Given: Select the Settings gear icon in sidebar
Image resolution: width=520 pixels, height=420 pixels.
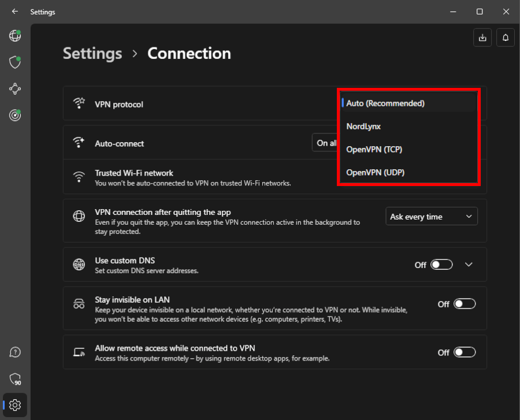Looking at the screenshot, I should pyautogui.click(x=15, y=405).
